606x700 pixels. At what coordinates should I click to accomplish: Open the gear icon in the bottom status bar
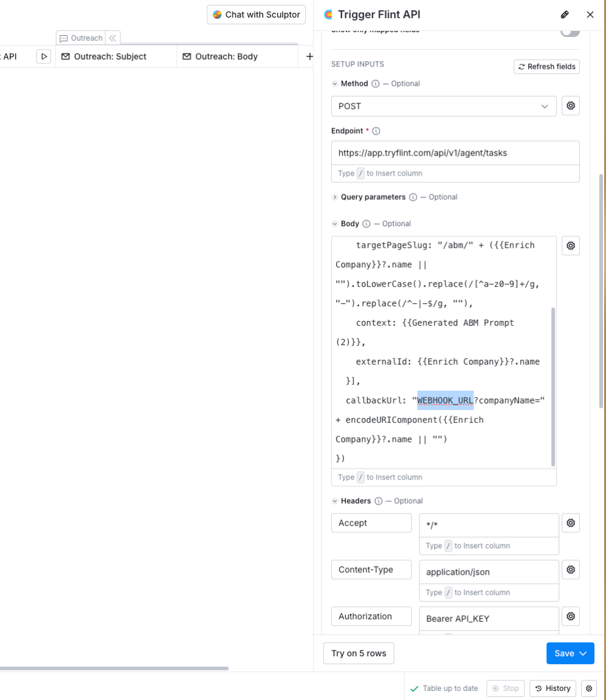[588, 688]
